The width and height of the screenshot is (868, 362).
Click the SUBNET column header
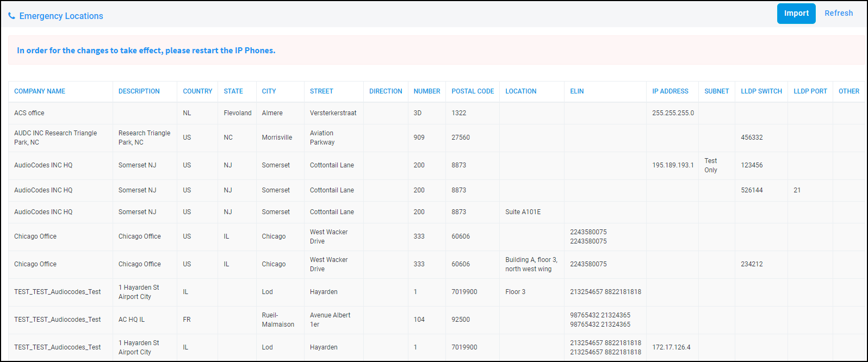coord(717,91)
